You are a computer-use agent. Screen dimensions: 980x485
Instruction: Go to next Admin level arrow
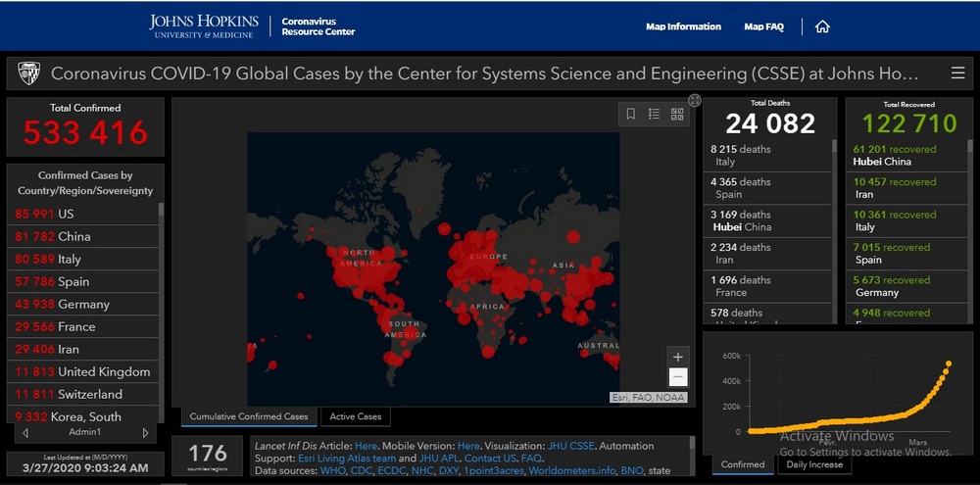tap(145, 432)
